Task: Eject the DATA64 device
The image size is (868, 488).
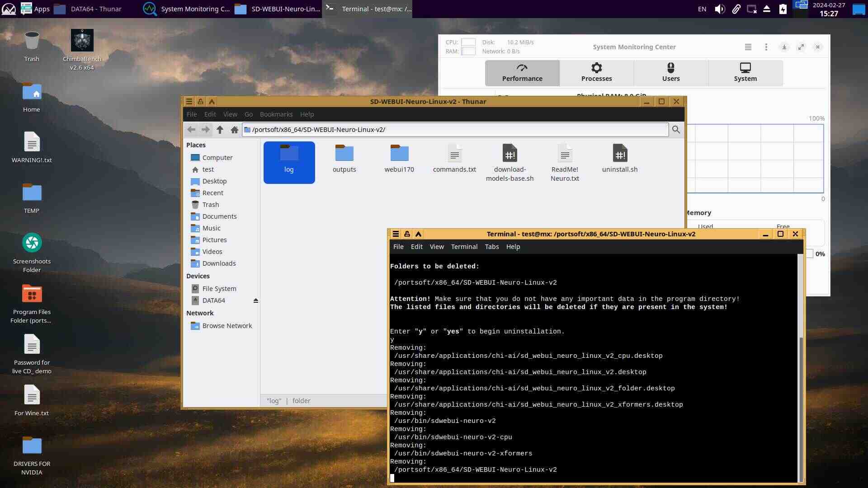Action: 255,300
